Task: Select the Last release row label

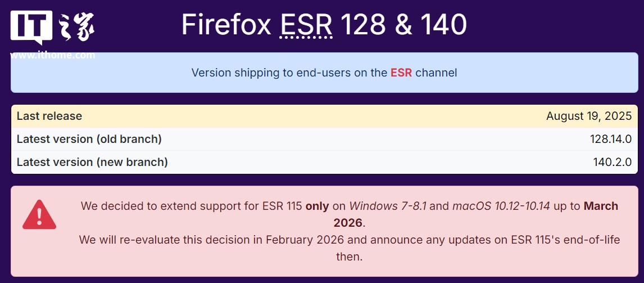Action: pos(49,116)
